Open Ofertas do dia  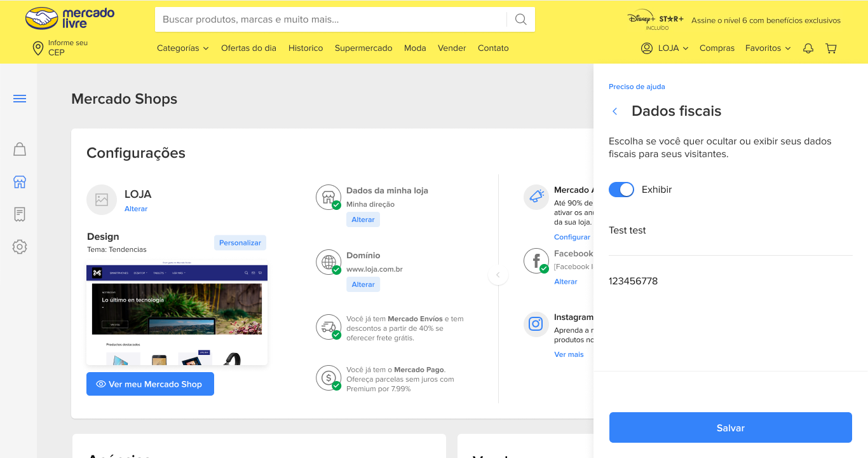pos(248,48)
